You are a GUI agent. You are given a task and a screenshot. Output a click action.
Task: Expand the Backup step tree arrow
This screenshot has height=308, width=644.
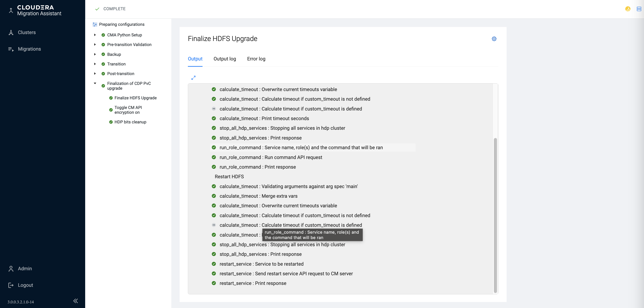(x=95, y=54)
